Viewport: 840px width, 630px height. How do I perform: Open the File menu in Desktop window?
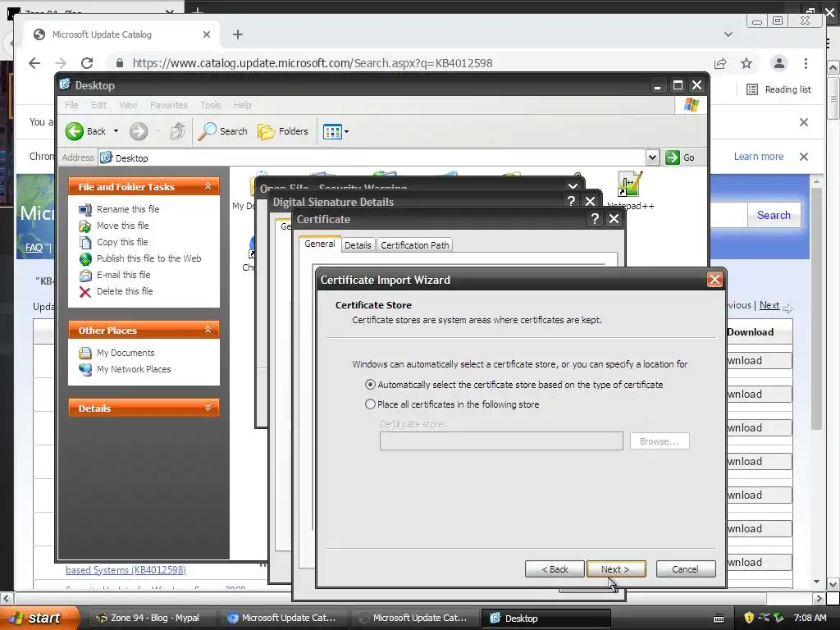pyautogui.click(x=71, y=105)
